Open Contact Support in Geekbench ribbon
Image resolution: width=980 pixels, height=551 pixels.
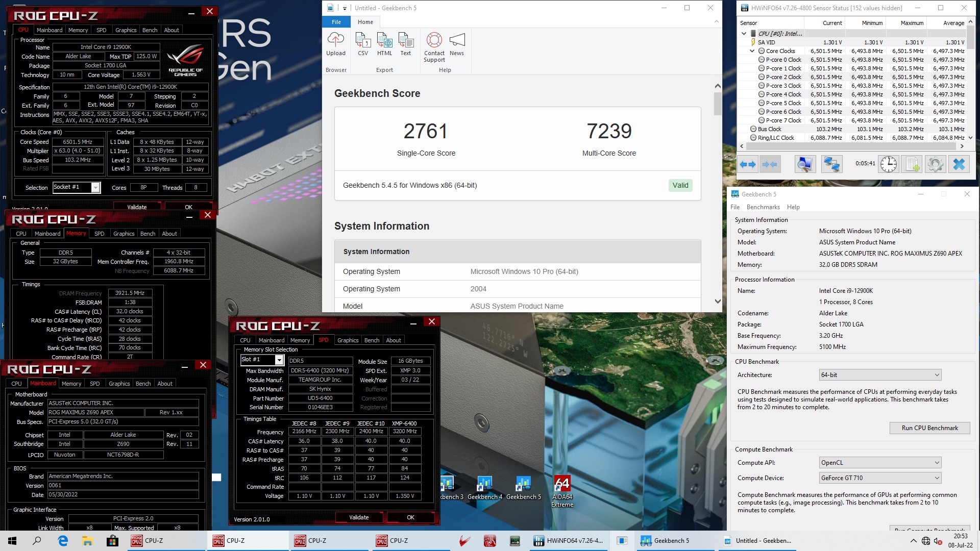tap(434, 47)
